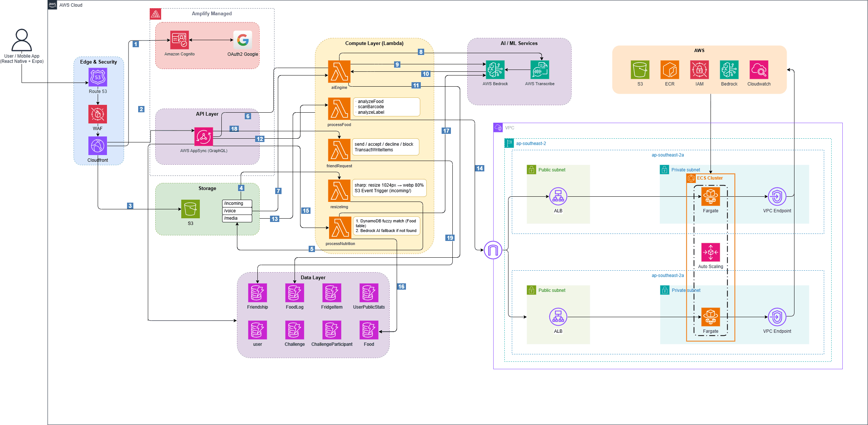This screenshot has width=868, height=425.
Task: Click the "Data Layer" title
Action: click(x=313, y=277)
